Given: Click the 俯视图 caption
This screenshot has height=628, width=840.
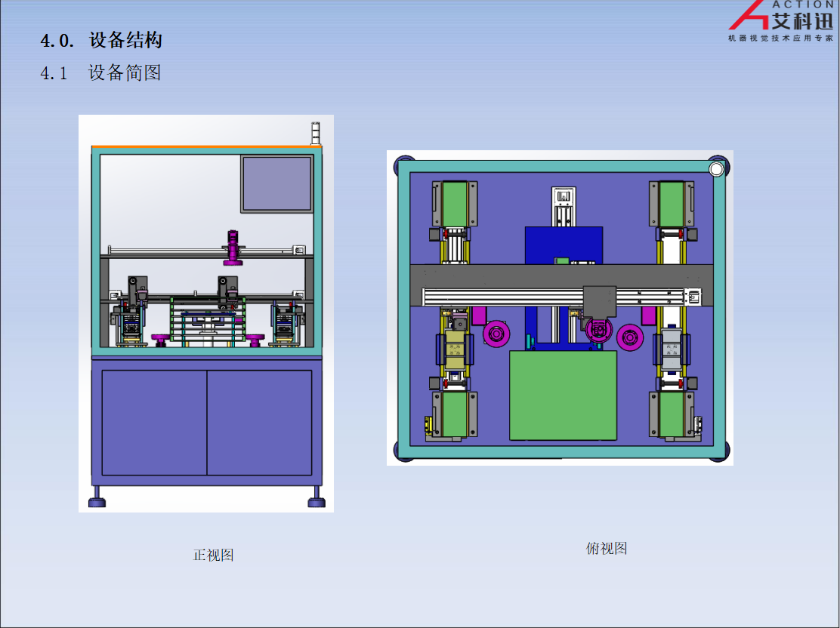Looking at the screenshot, I should click(x=607, y=548).
